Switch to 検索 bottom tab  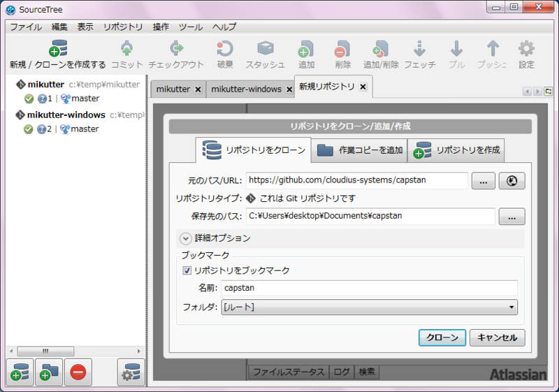pos(366,372)
